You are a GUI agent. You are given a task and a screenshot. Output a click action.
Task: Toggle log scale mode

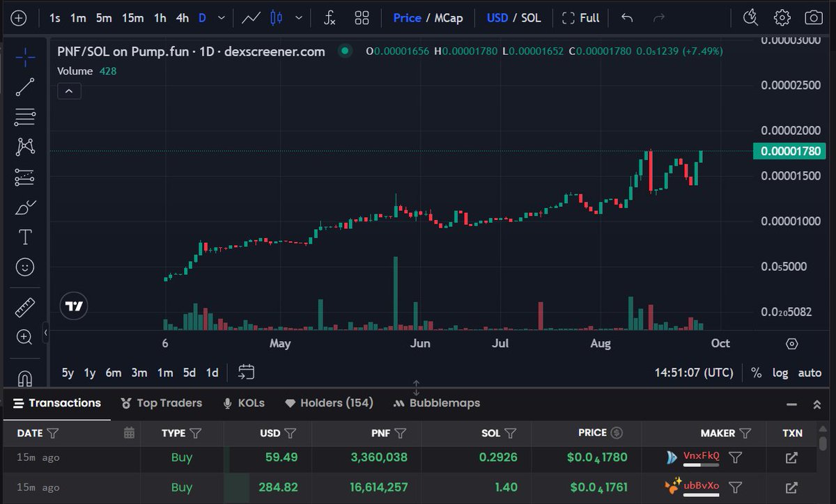(780, 373)
